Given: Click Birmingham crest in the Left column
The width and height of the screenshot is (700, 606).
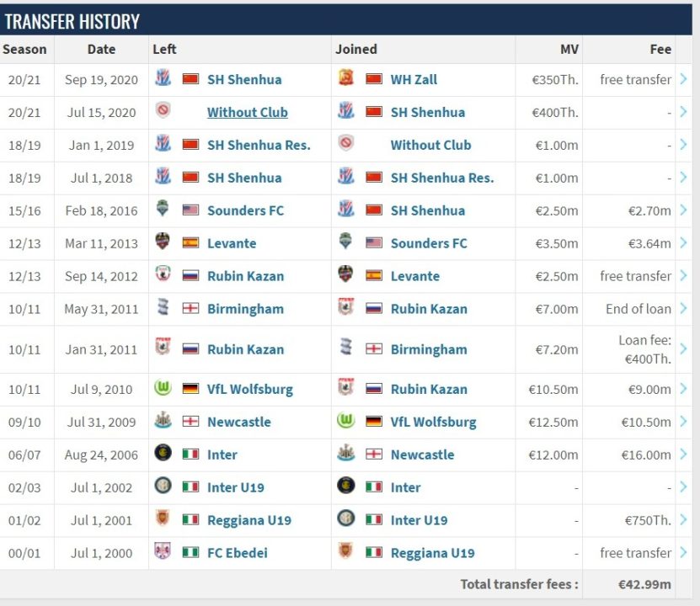Looking at the screenshot, I should (163, 309).
